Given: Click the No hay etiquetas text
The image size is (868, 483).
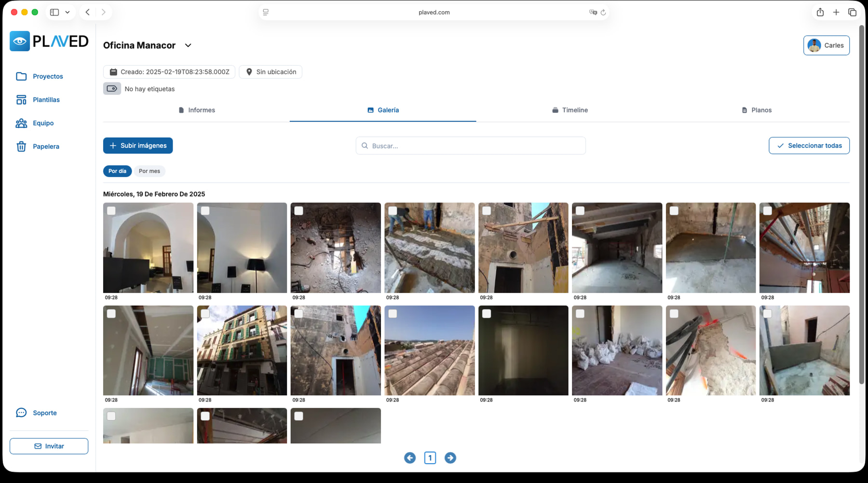Looking at the screenshot, I should (149, 89).
